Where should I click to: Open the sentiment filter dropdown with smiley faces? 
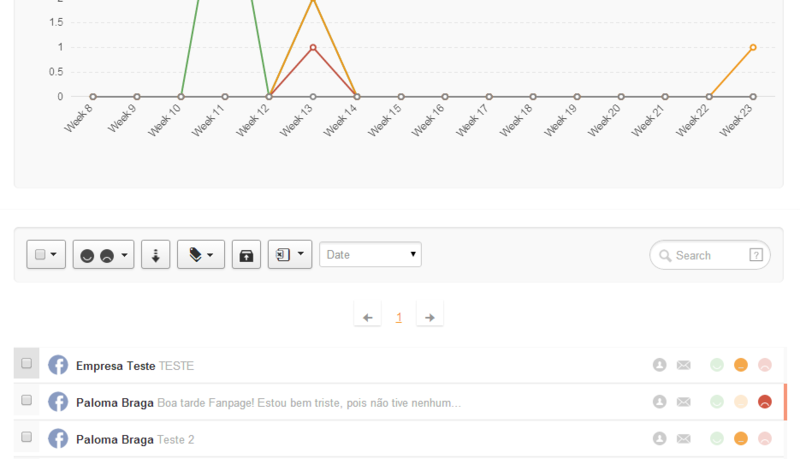point(103,255)
